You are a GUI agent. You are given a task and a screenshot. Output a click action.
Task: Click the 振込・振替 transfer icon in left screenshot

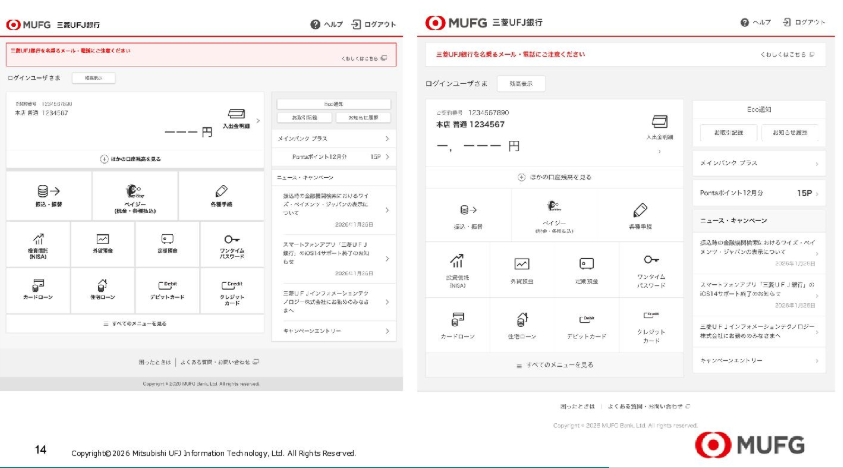tap(49, 191)
